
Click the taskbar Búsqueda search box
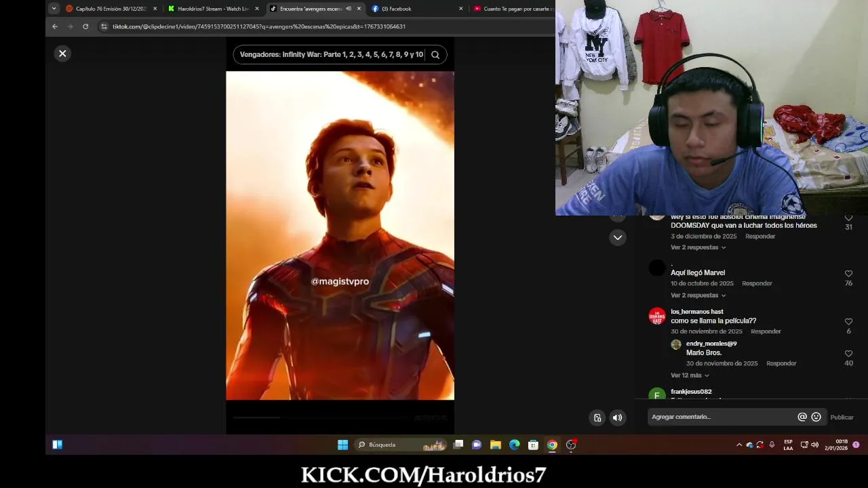(x=400, y=445)
